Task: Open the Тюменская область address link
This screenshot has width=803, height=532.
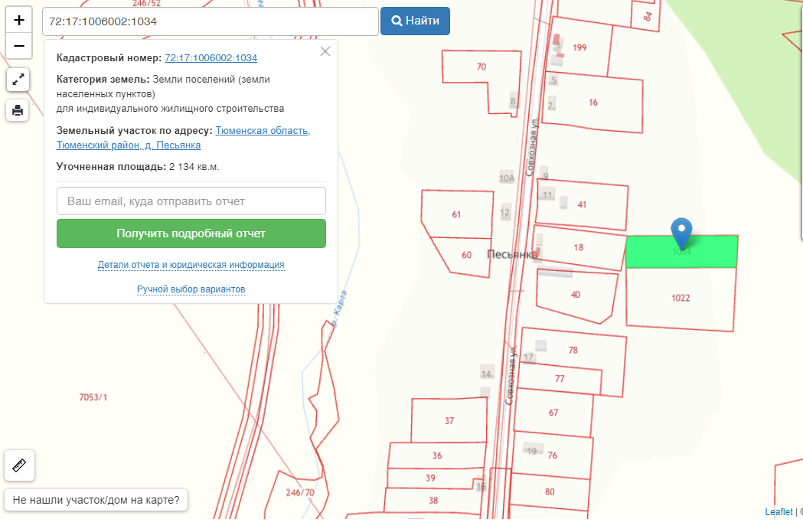Action: coord(263,131)
